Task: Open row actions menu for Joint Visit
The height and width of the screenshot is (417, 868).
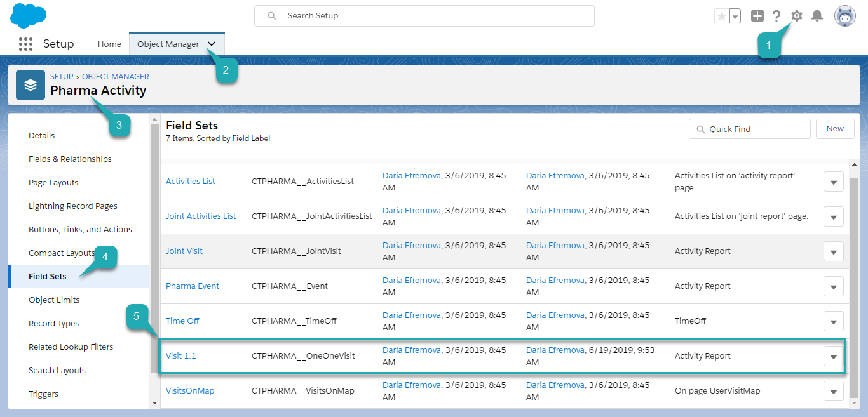Action: pos(833,252)
